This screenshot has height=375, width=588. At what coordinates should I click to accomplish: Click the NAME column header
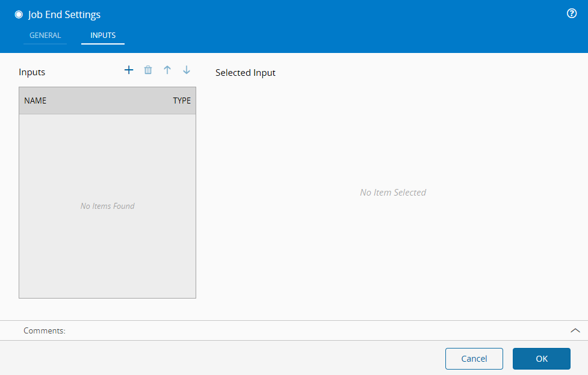[x=36, y=101]
